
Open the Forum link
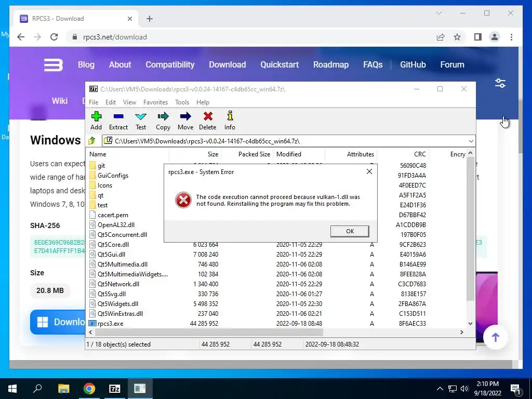coord(453,64)
